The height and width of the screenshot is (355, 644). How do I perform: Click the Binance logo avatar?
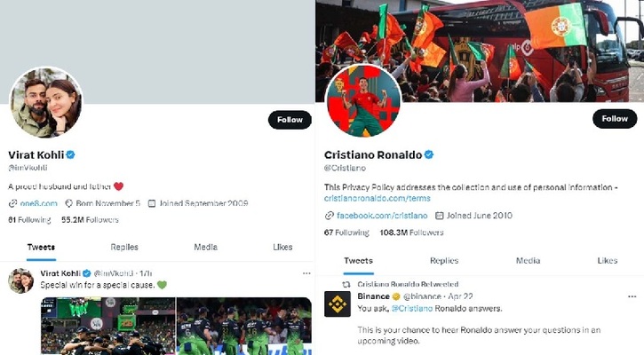[x=338, y=304]
